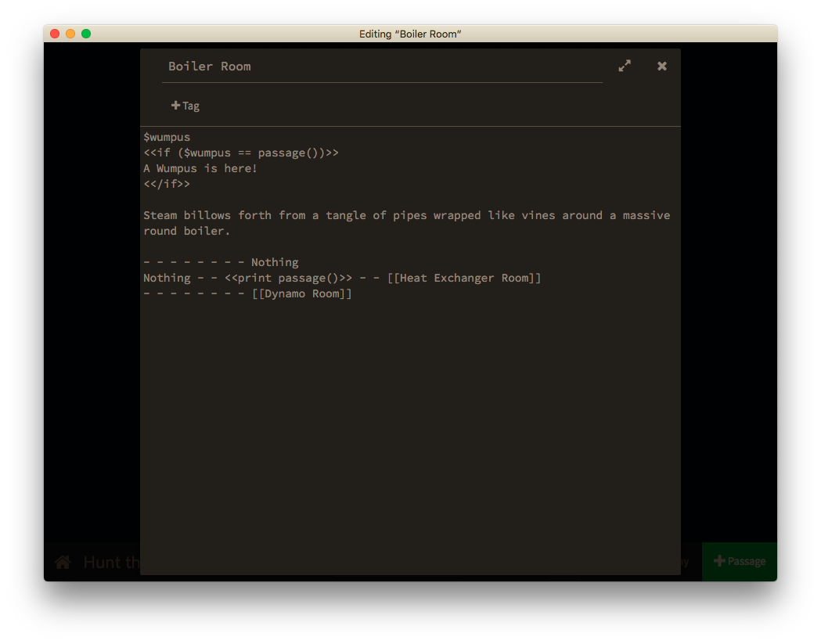Expand the passage editor to fullscreen
Image resolution: width=821 pixels, height=644 pixels.
[624, 66]
